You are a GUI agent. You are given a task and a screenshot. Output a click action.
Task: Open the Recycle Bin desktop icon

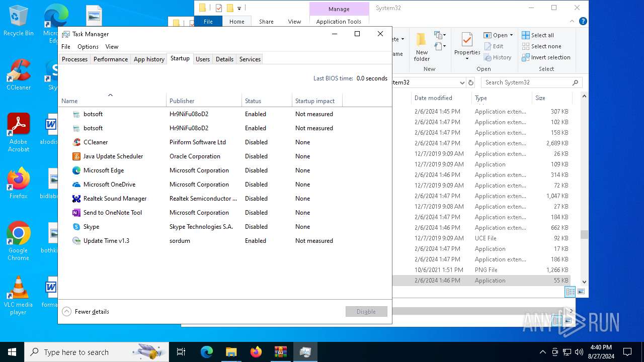[19, 21]
